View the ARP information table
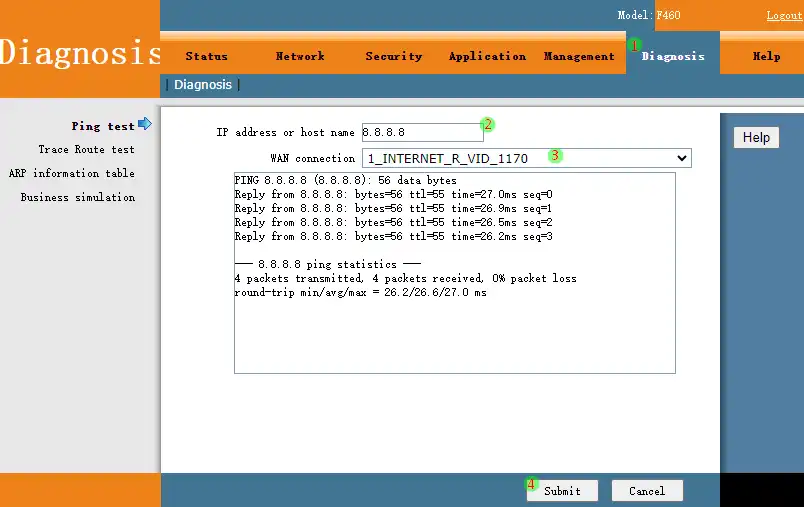Viewport: 804px width, 507px height. click(71, 174)
